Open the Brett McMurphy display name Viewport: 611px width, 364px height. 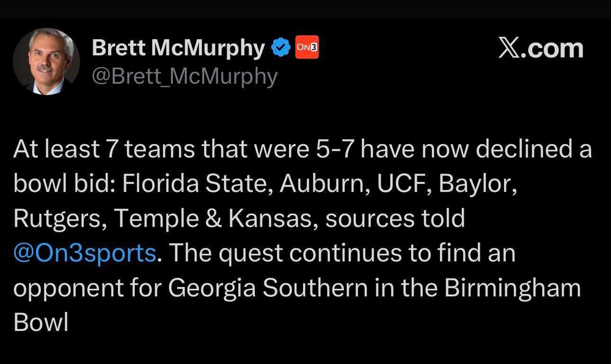(x=178, y=48)
